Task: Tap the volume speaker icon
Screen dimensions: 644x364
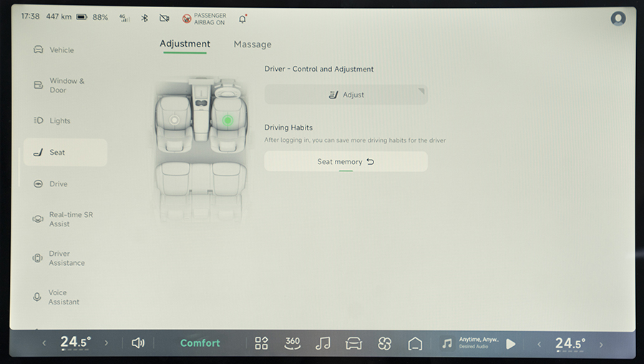Action: coord(138,343)
